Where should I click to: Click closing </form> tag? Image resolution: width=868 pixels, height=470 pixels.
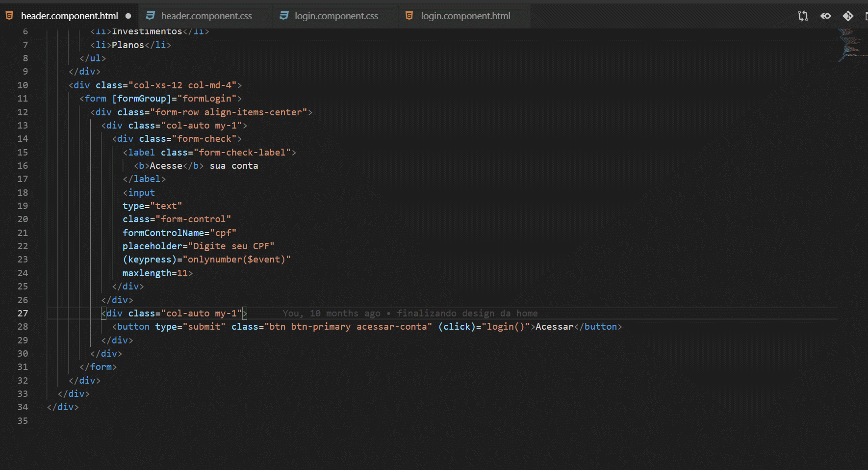point(98,366)
